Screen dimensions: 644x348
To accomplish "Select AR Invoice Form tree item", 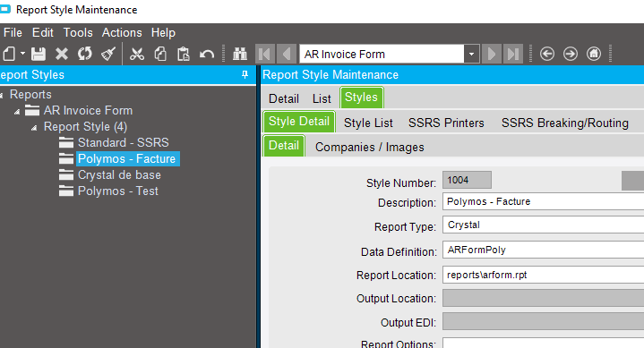I will 89,110.
